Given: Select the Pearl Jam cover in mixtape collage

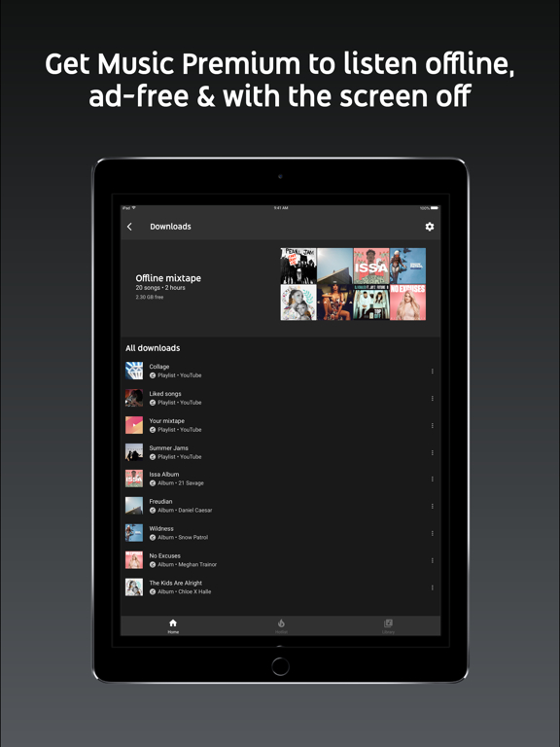Looking at the screenshot, I should tap(298, 266).
